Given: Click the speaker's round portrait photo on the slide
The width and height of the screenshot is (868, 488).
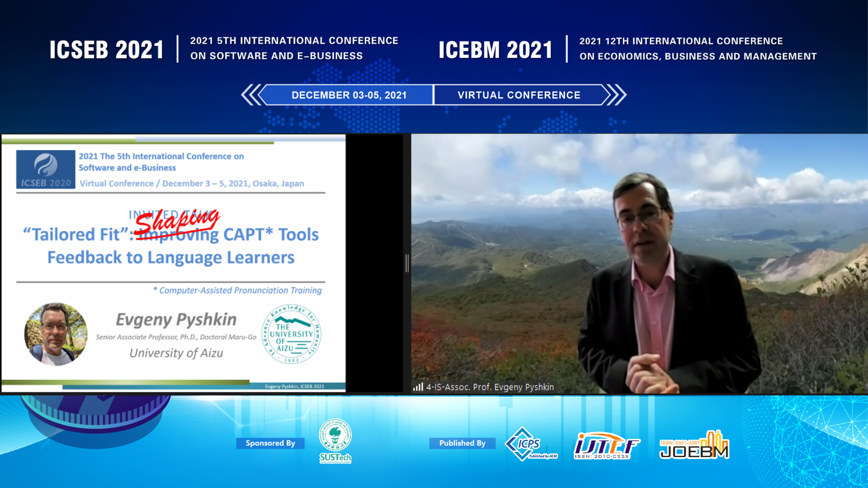Looking at the screenshot, I should (56, 334).
